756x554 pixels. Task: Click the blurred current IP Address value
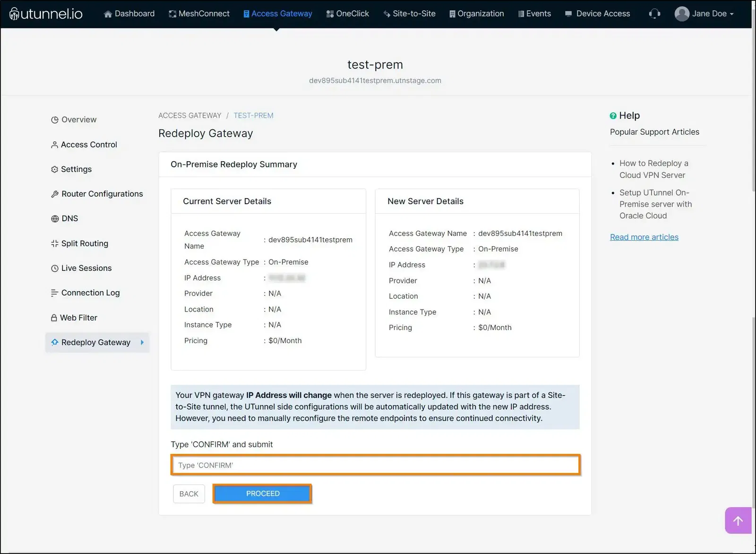[287, 278]
